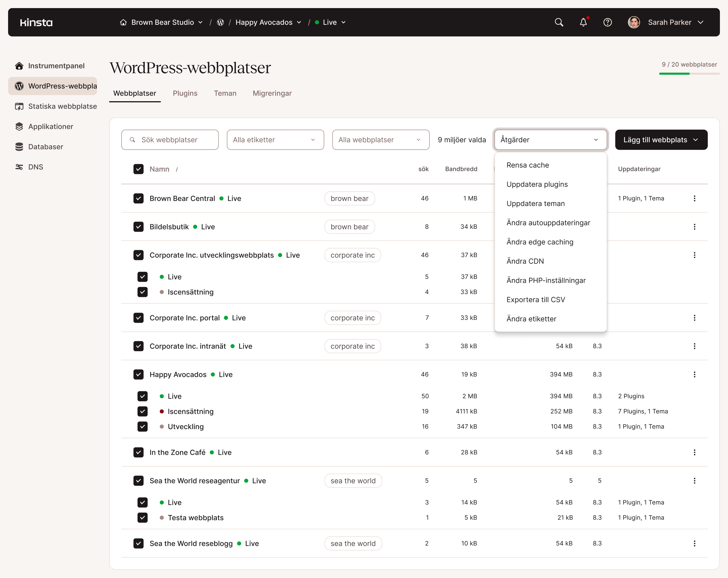Uncheck the Iscensättning environment under Happy Avocados
Viewport: 728px width, 578px height.
pyautogui.click(x=143, y=411)
